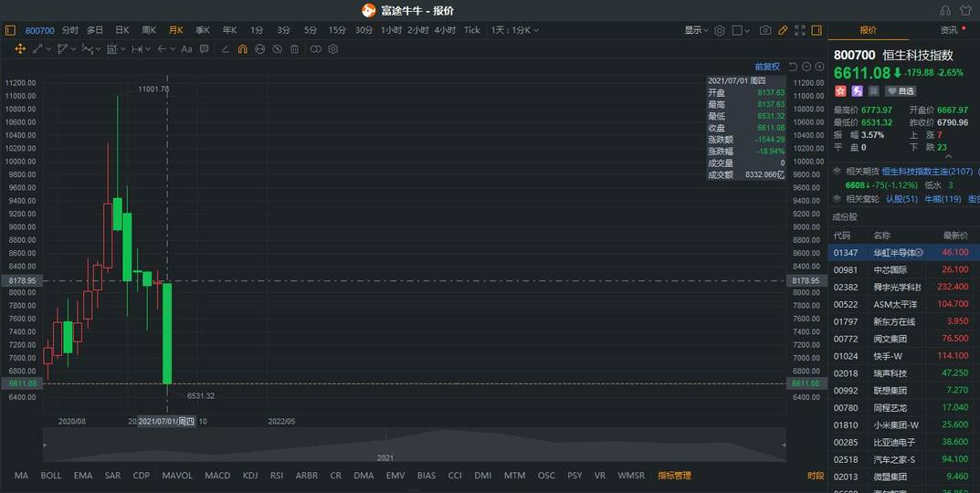Image resolution: width=980 pixels, height=493 pixels.
Task: Zoom in chart with plus circle
Action: tap(819, 67)
